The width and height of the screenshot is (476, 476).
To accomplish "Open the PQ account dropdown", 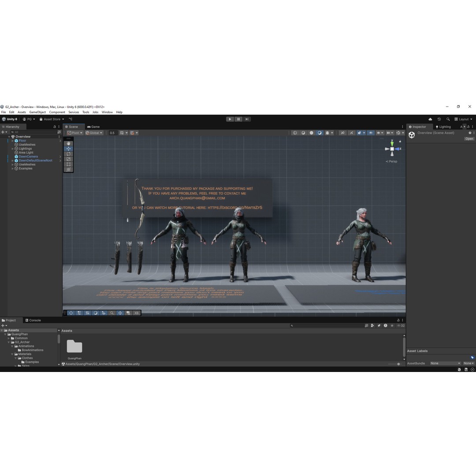I will (x=29, y=119).
